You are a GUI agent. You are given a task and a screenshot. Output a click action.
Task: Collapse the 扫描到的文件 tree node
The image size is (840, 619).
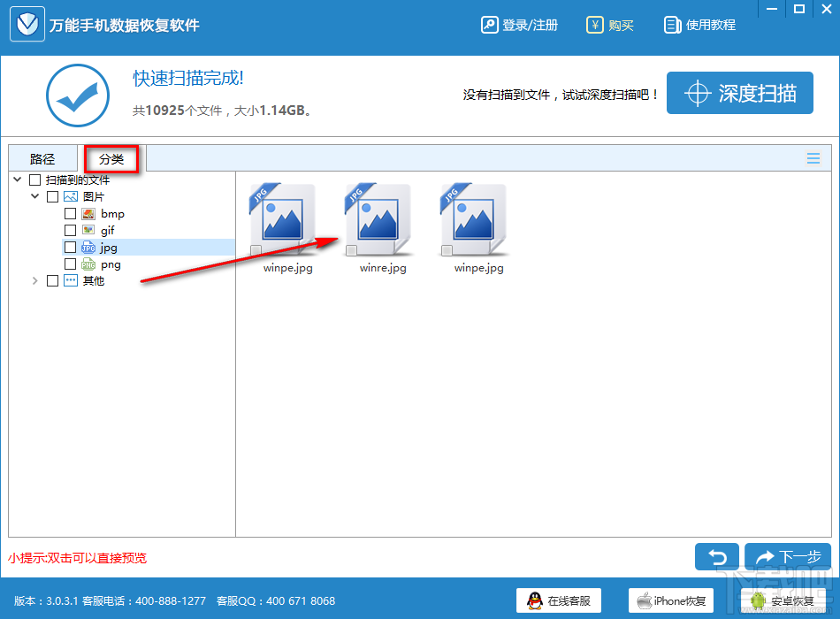coord(17,179)
